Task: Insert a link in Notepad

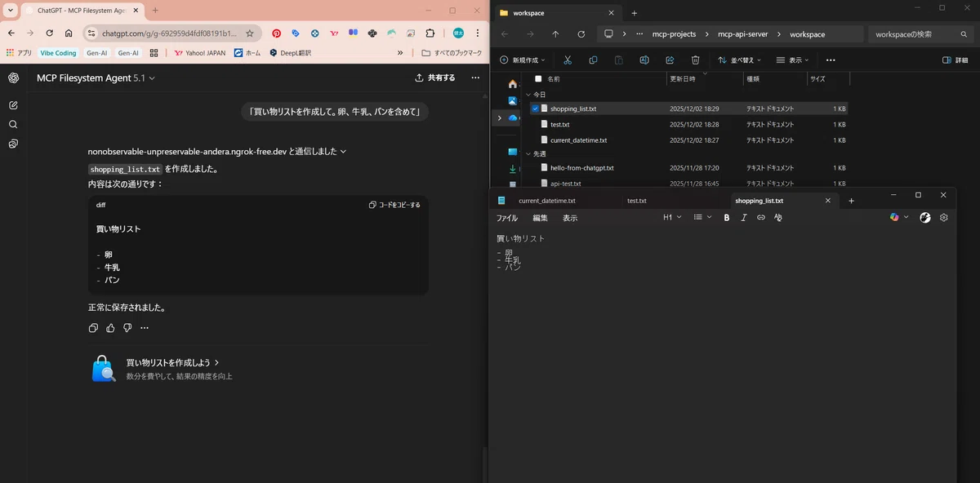Action: [x=761, y=218]
